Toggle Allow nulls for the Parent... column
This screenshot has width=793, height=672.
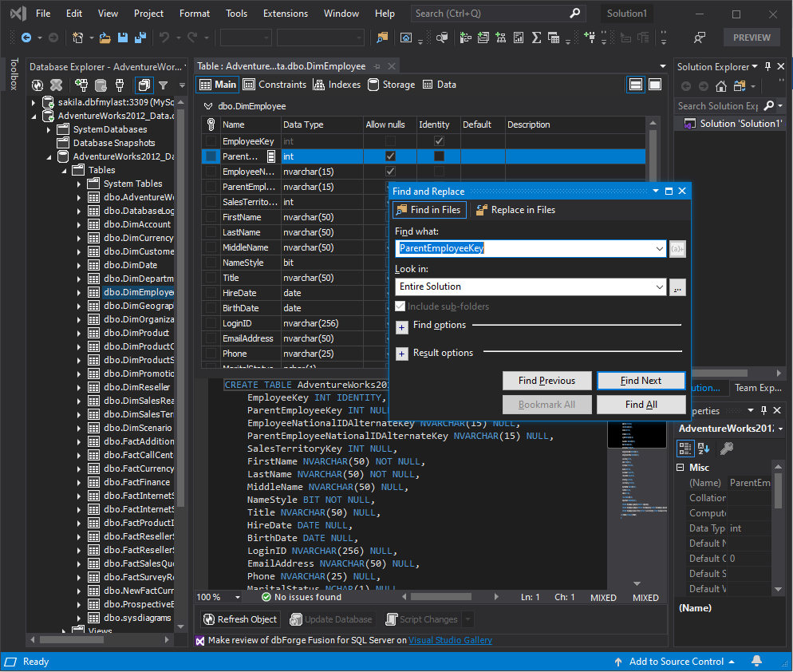390,156
